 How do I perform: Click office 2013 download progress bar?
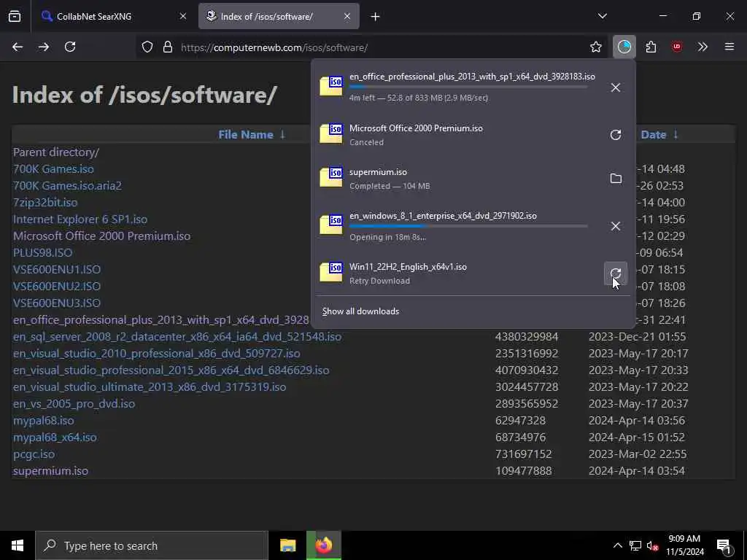(x=468, y=87)
